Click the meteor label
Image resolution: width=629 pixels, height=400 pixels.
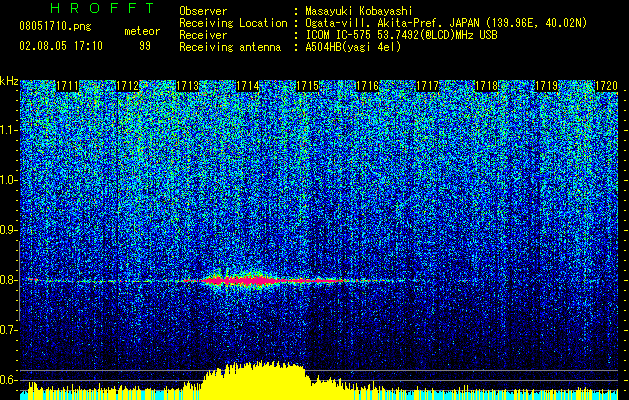[x=142, y=31]
